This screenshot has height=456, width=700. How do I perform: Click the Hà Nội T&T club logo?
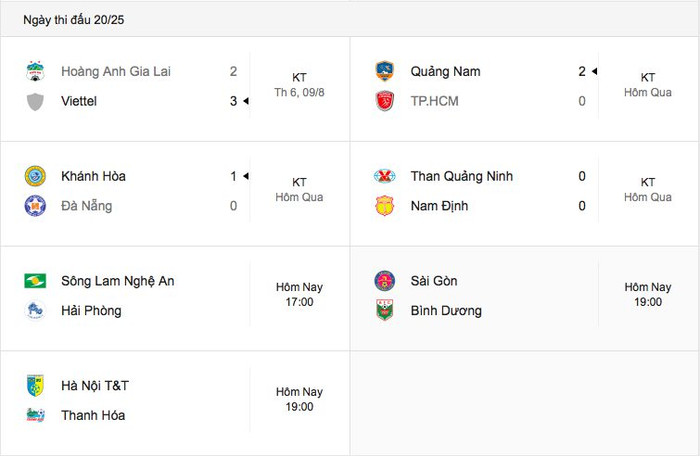point(35,385)
